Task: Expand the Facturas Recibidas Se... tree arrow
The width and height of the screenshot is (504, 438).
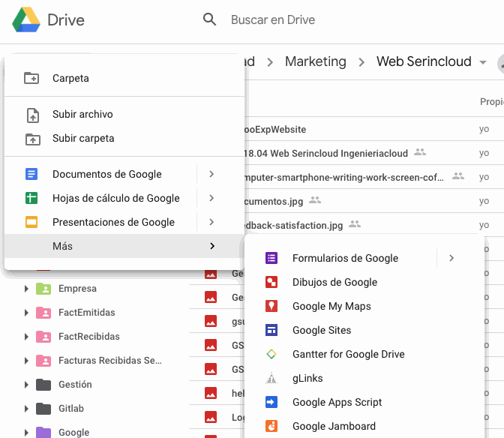Action: pyautogui.click(x=26, y=361)
